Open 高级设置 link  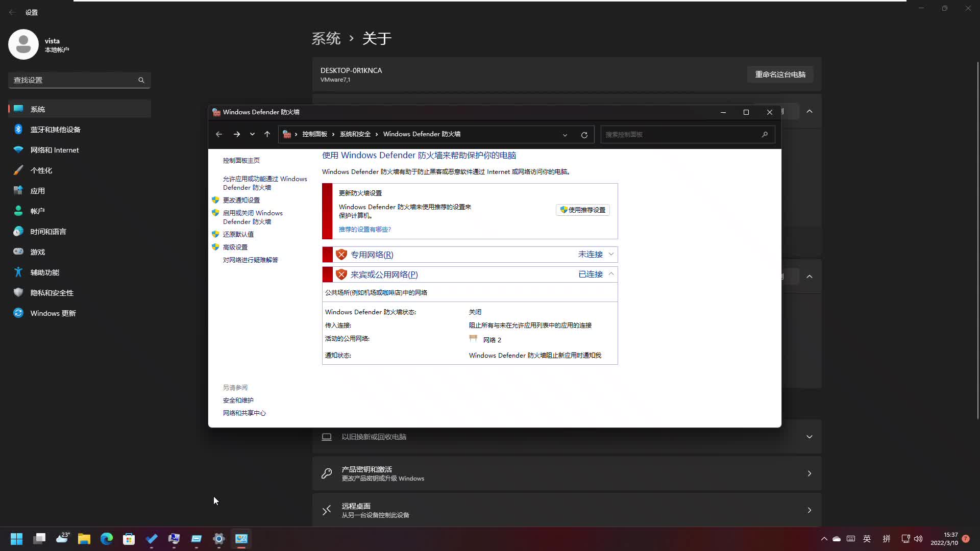235,247
